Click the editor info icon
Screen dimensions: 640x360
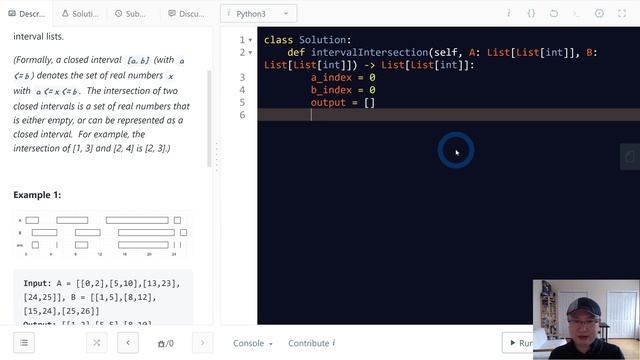point(509,13)
